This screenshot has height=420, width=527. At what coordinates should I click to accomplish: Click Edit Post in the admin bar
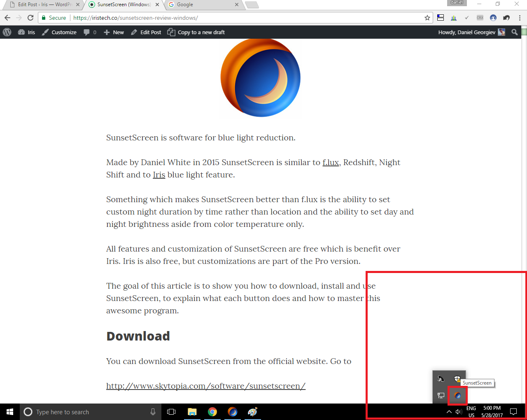tap(146, 32)
